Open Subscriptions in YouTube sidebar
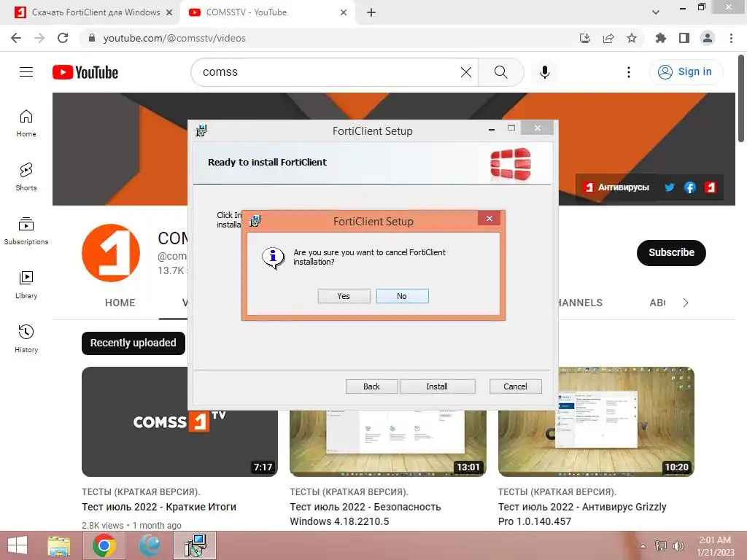 coord(26,231)
